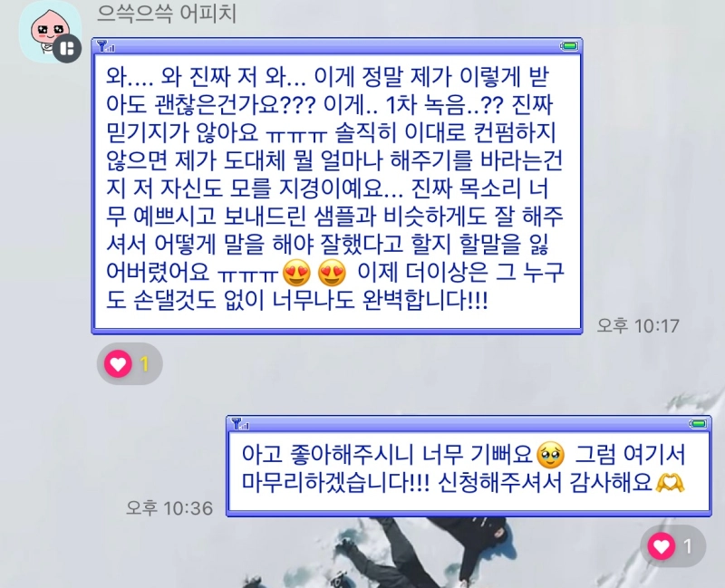This screenshot has width=725, height=588.
Task: Tap the pink heart icon at bottom right
Action: pos(662,546)
